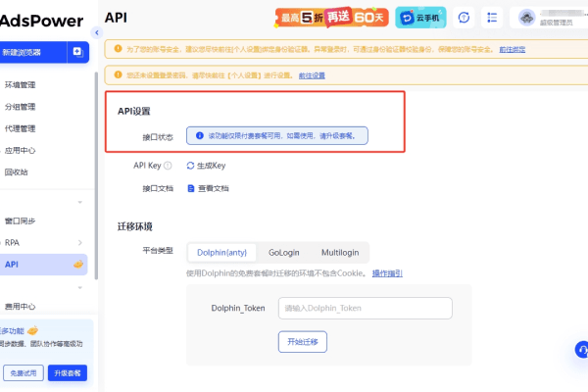588x392 pixels.
Task: Open the 操作指引 link
Action: click(387, 273)
